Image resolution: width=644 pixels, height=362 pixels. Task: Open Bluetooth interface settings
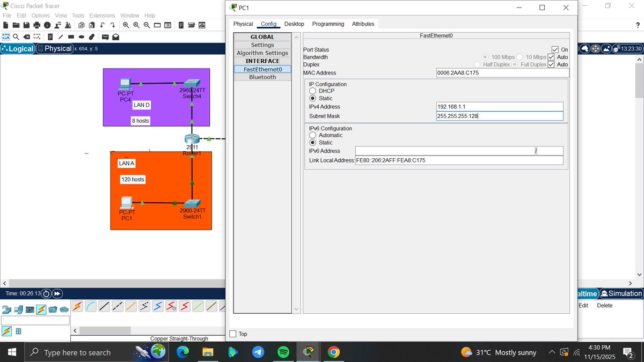(262, 77)
